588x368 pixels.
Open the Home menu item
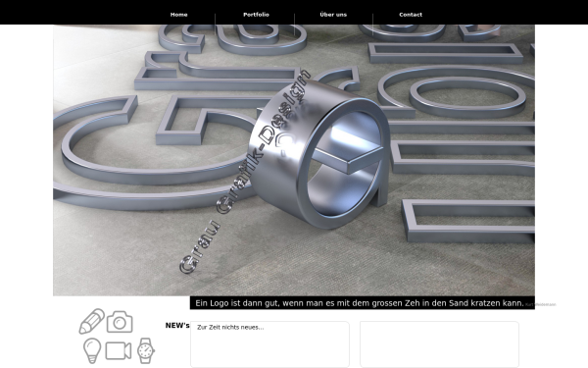[179, 15]
